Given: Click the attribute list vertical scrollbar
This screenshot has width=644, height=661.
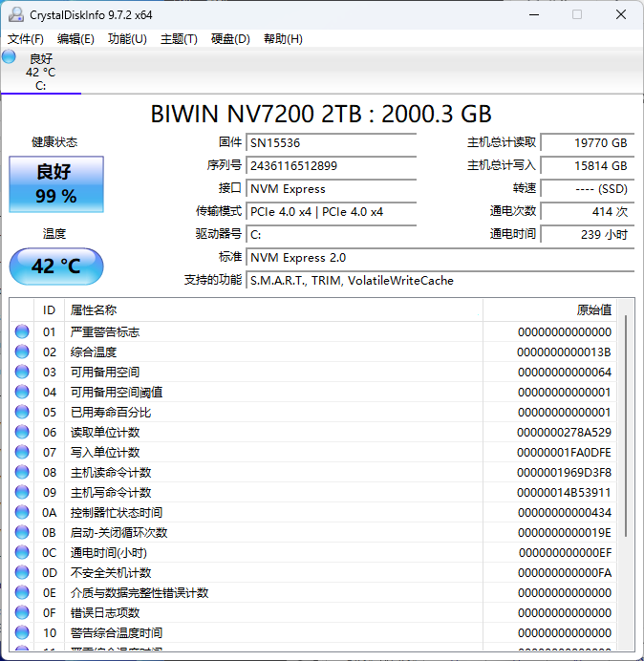Looking at the screenshot, I should coord(627,430).
